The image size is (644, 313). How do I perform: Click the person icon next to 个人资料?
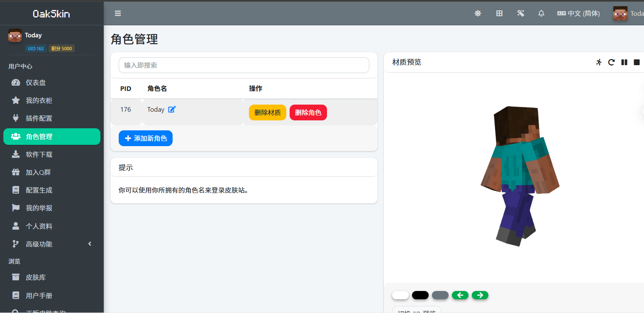[16, 226]
